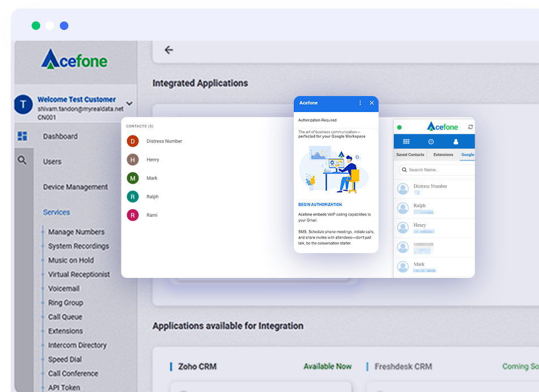Select Mark avatar in Acefone widget
This screenshot has width=539, height=392.
(403, 267)
